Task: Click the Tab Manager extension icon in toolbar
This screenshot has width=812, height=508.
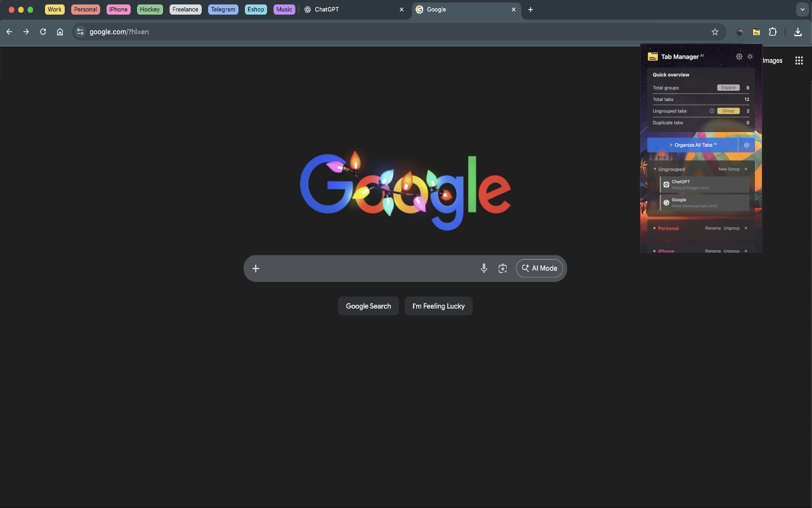Action: (x=756, y=32)
